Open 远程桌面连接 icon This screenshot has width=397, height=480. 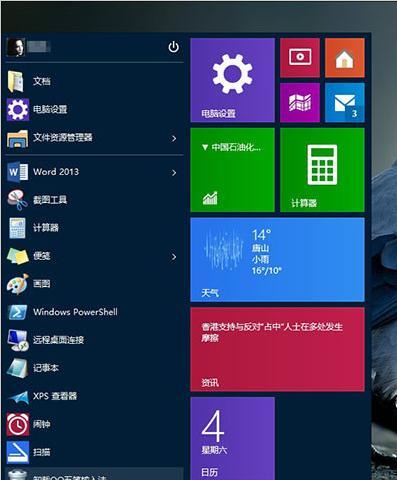pos(17,340)
